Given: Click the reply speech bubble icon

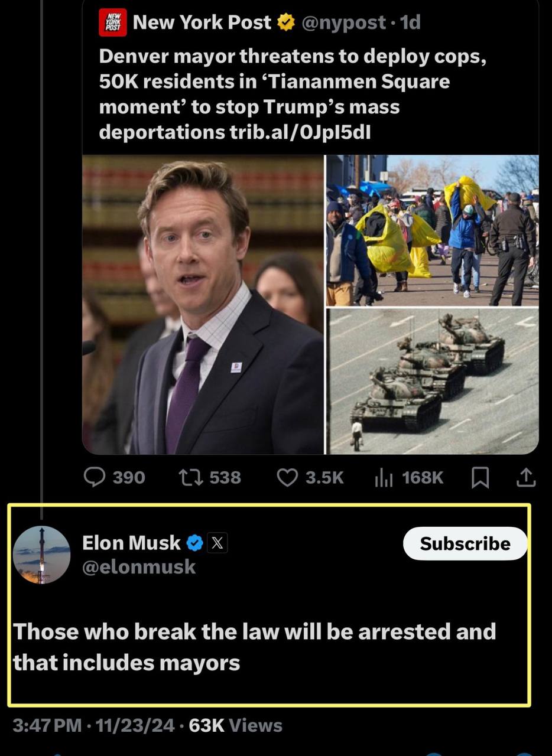Looking at the screenshot, I should [95, 477].
